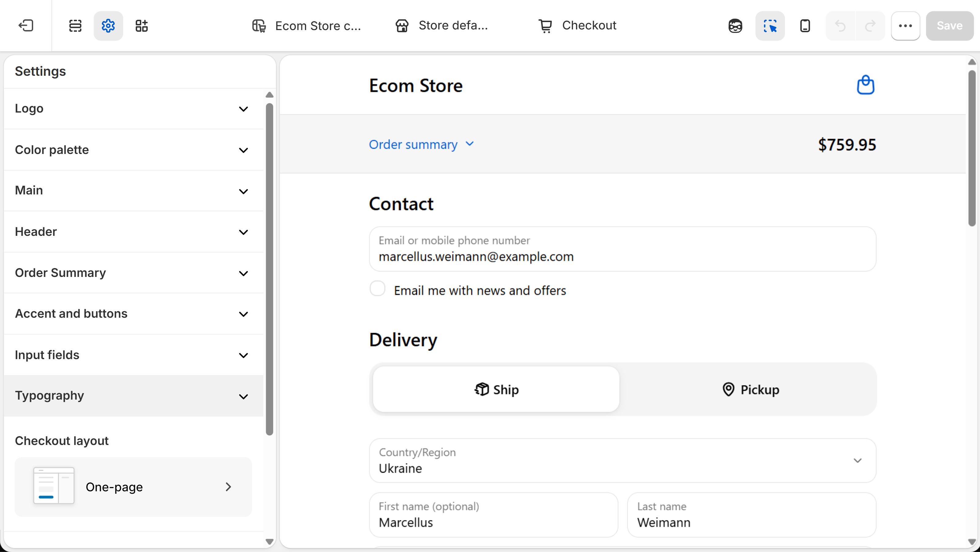This screenshot has height=552, width=980.
Task: Click the redo arrow icon
Action: tap(870, 25)
